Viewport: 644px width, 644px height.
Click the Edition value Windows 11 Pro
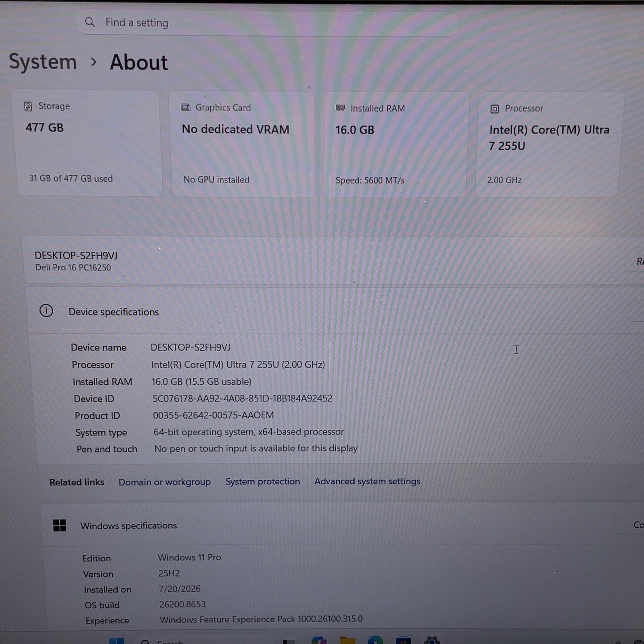[189, 557]
